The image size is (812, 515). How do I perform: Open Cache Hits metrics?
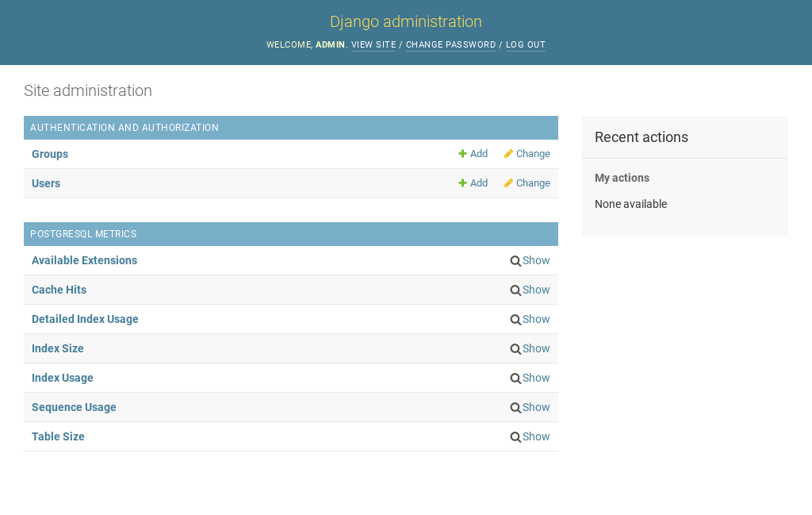59,290
